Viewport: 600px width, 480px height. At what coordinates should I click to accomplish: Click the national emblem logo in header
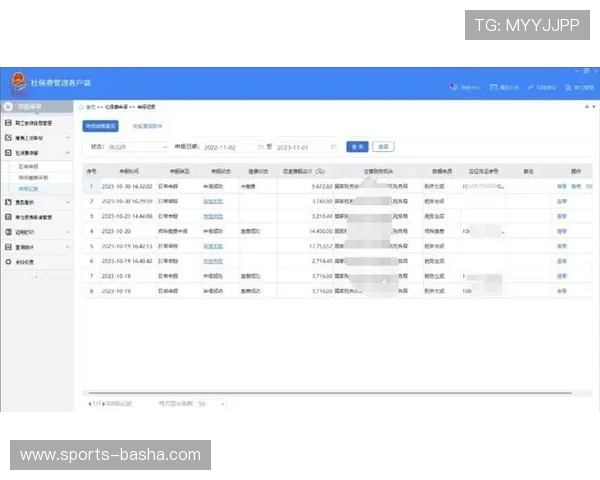coord(18,82)
